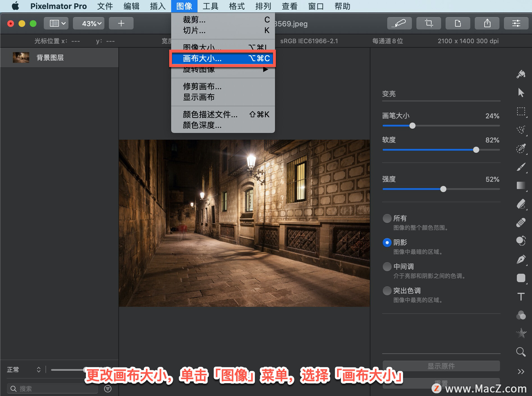Expand the 旋转图像 submenu arrow

click(x=265, y=70)
